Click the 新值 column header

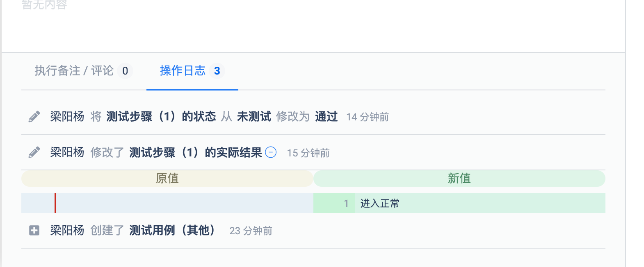click(459, 179)
